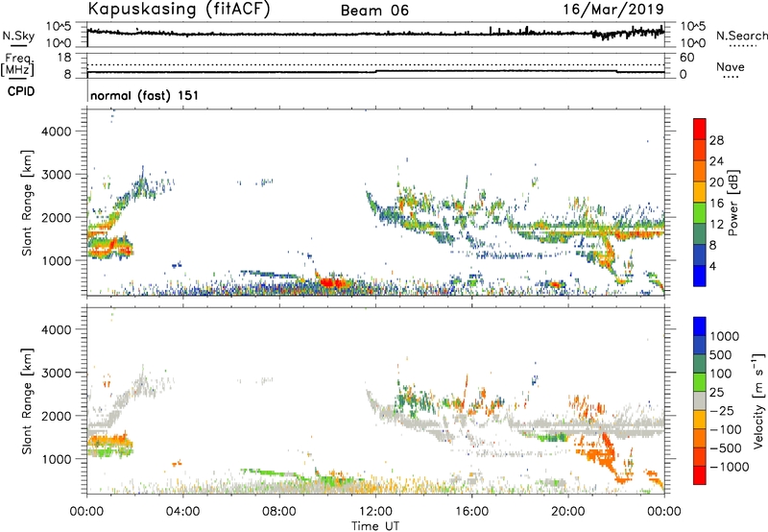Viewport: 768px width, 532px height.
Task: Click the 'Velocity [m s-1]' colorbar label
Action: click(758, 400)
